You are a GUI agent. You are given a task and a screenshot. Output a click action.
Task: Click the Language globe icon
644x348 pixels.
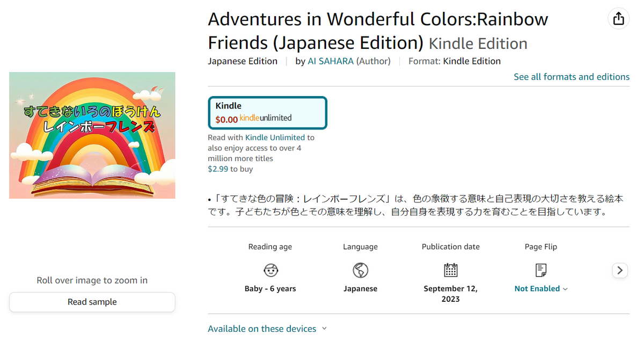click(x=360, y=270)
